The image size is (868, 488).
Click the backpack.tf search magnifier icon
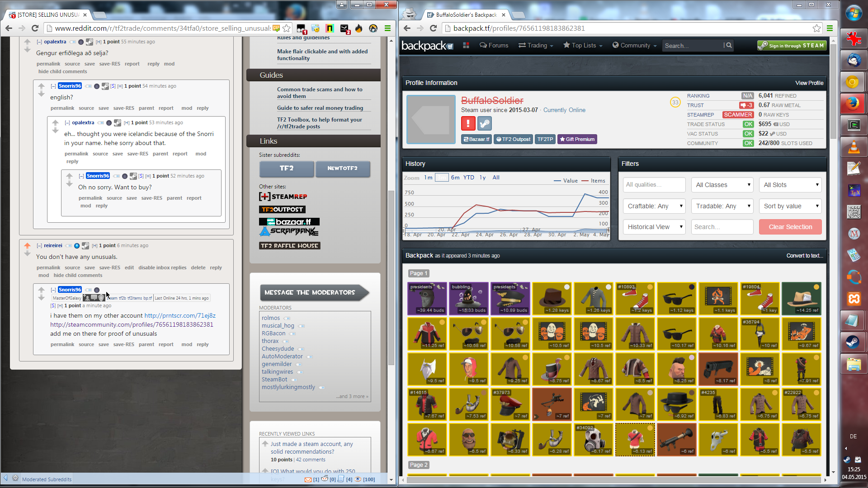728,45
